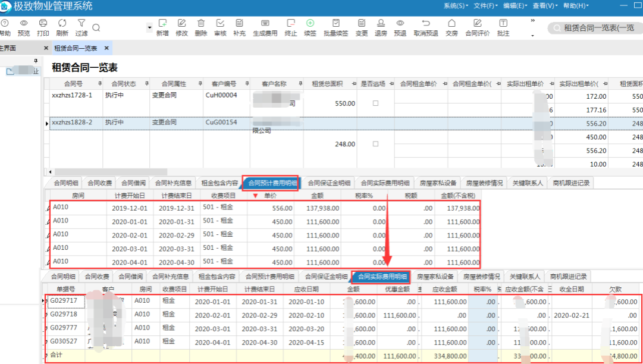Click the 批注 annotation icon
The image size is (643, 364).
pyautogui.click(x=503, y=27)
